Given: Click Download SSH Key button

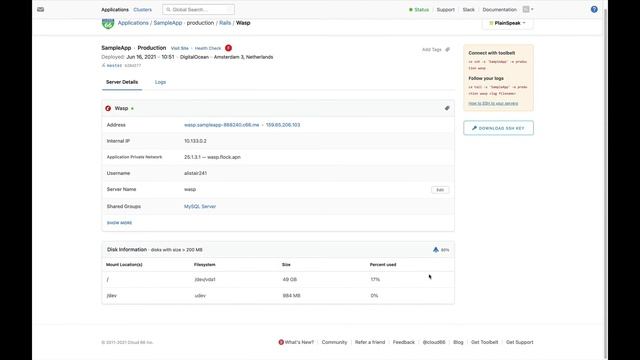Looking at the screenshot, I should pyautogui.click(x=498, y=128).
